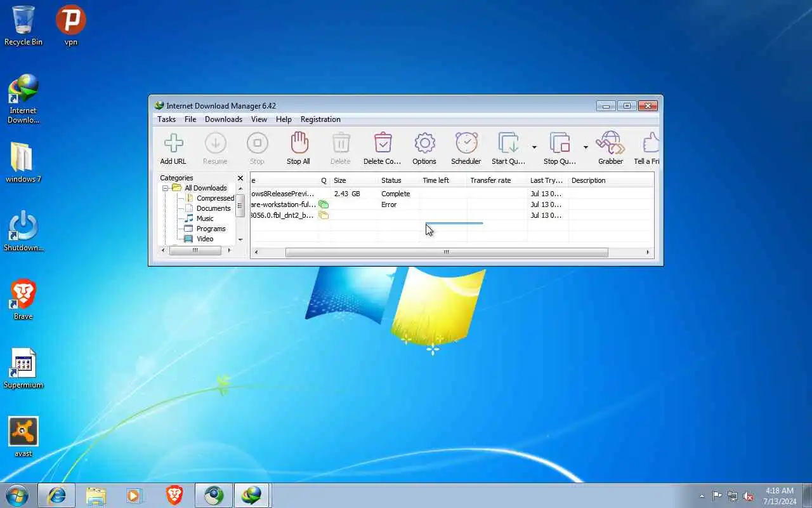
Task: Select the Compressed category
Action: pos(216,198)
